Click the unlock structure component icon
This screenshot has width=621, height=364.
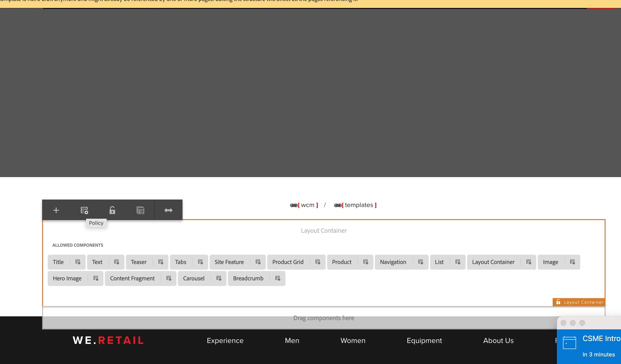tap(112, 210)
